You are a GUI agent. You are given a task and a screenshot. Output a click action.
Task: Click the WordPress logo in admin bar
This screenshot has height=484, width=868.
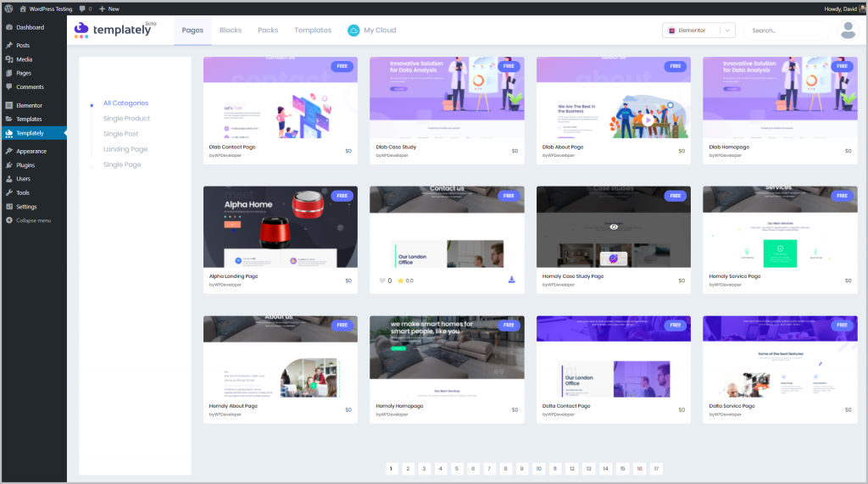8,8
